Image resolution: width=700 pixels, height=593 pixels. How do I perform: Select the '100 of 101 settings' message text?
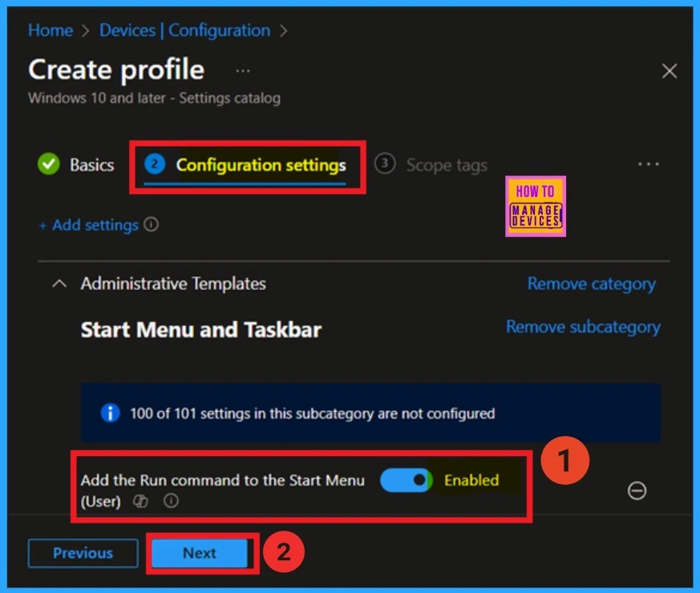[313, 413]
